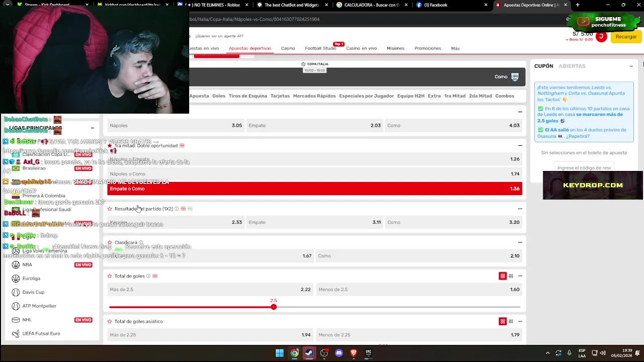Switch Total de goles asiático to slider view
The image size is (644, 362).
[x=511, y=321]
